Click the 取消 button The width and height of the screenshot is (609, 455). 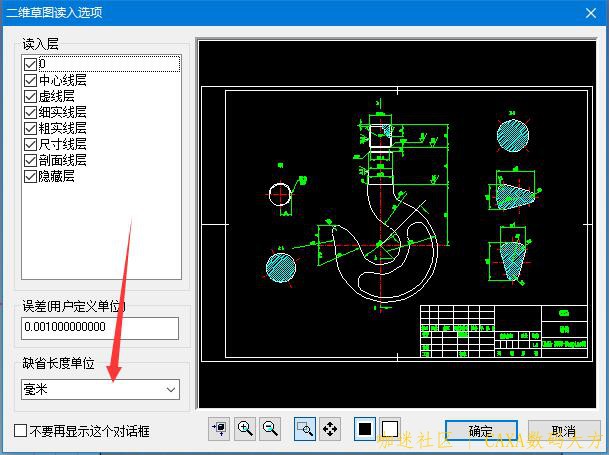(x=563, y=431)
